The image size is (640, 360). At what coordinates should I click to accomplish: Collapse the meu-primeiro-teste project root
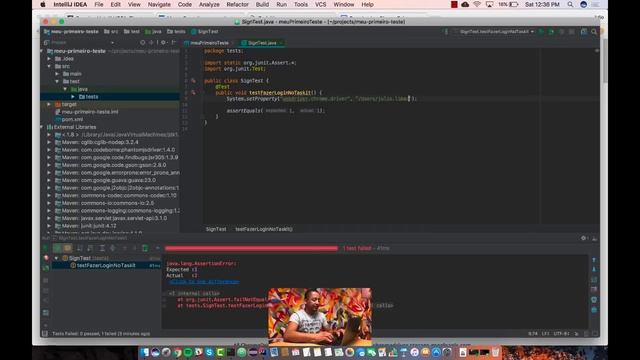click(x=42, y=51)
